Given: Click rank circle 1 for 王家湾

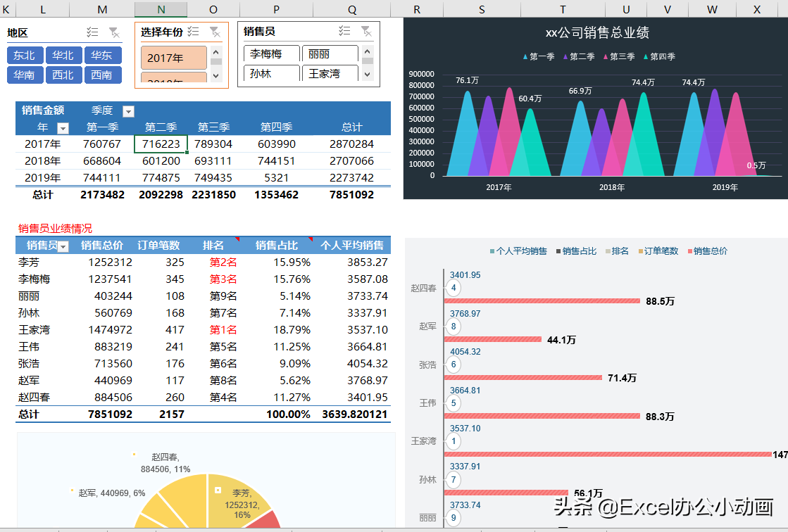Looking at the screenshot, I should [x=454, y=442].
